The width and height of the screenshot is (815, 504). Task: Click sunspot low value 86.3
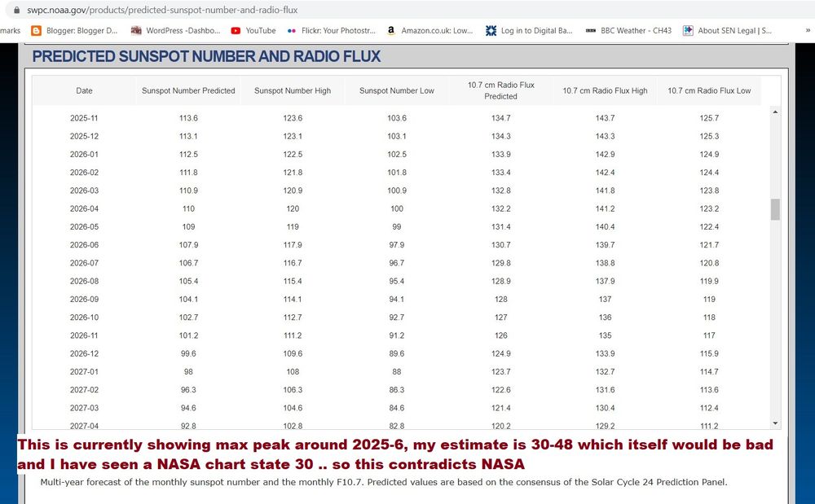coord(397,390)
